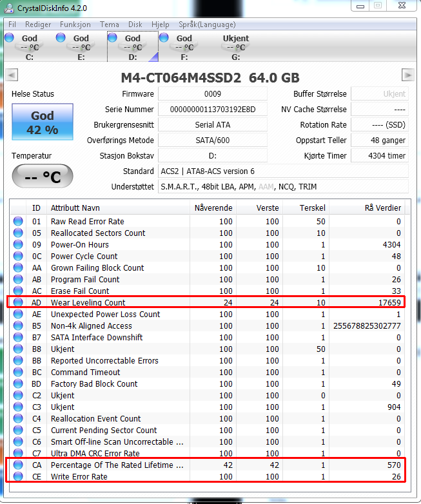This screenshot has height=504, width=421.
Task: Click status icon of SATA Interface Downshift
Action: pos(18,337)
